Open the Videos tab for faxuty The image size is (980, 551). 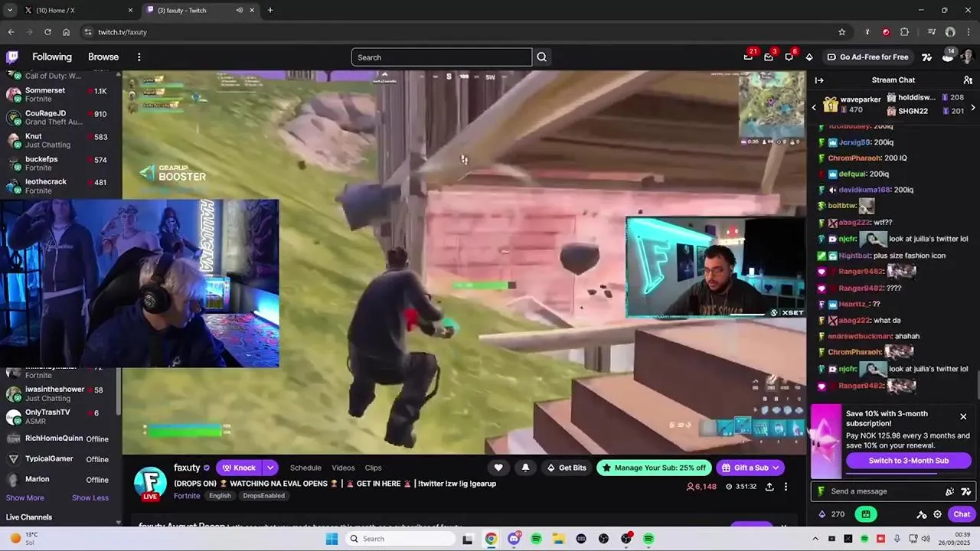(x=343, y=468)
